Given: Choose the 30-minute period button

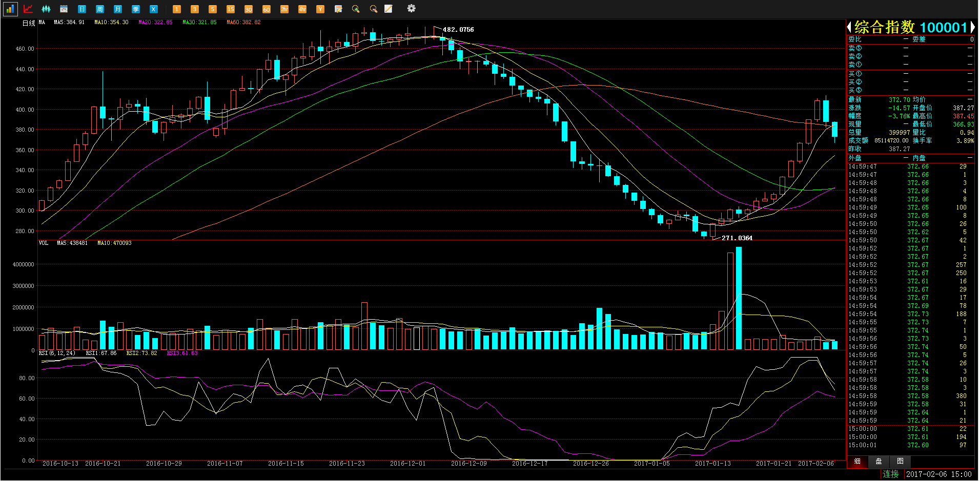Looking at the screenshot, I should (249, 9).
